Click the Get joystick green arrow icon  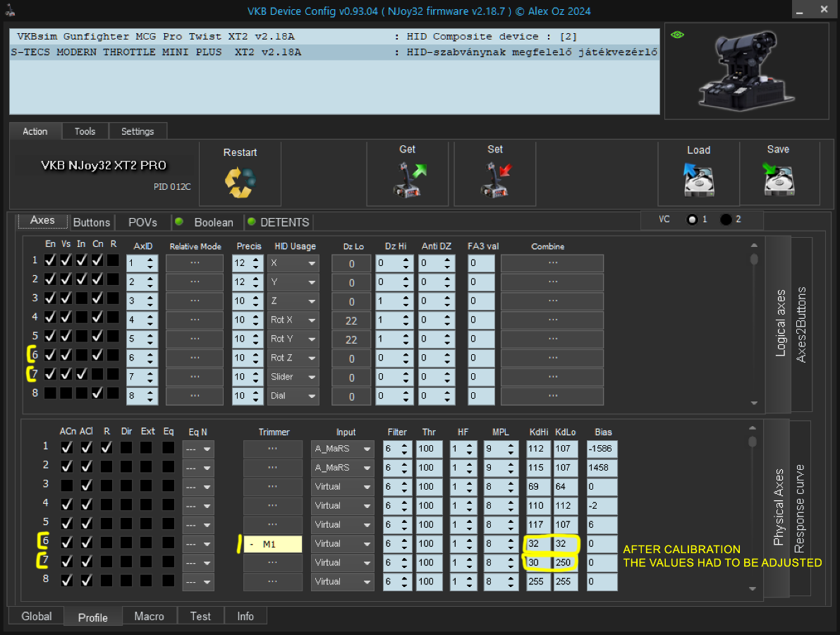tap(409, 179)
